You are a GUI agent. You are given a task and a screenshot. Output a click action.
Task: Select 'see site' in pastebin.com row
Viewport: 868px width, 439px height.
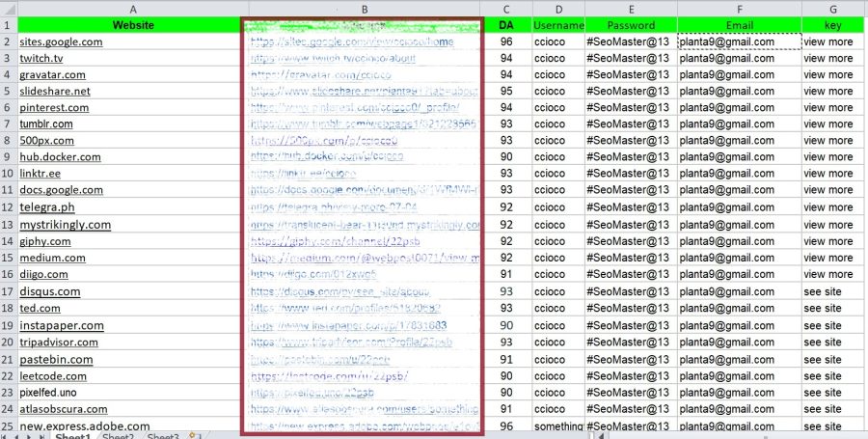(x=833, y=359)
